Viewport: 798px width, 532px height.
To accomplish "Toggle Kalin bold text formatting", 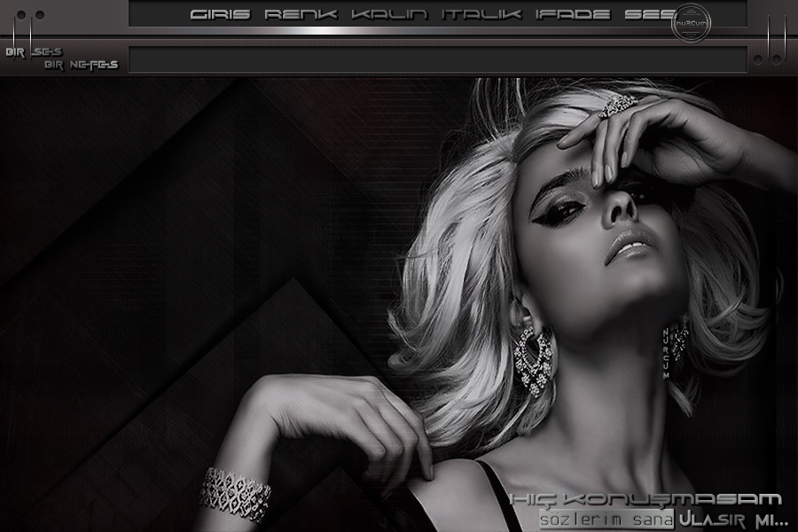I will coord(389,14).
